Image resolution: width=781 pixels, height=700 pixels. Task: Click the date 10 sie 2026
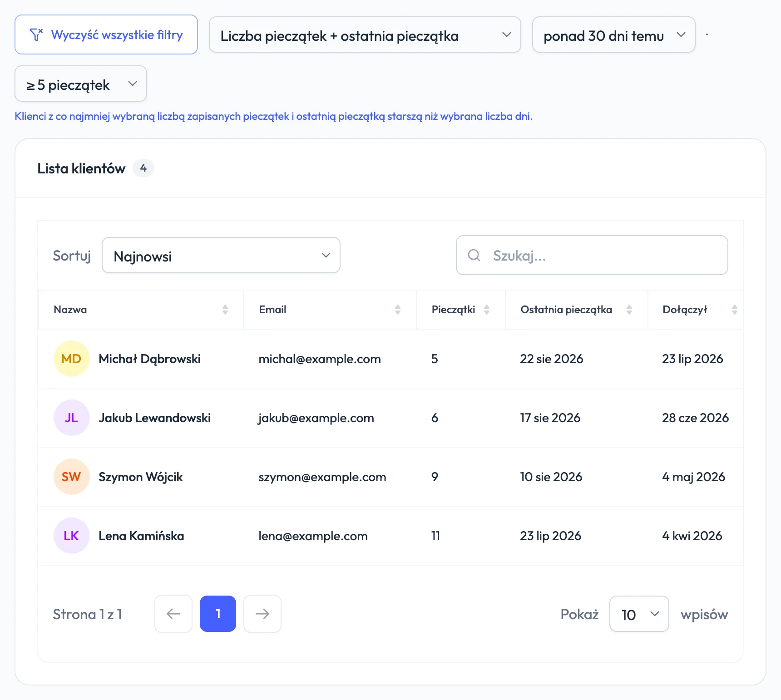[551, 477]
